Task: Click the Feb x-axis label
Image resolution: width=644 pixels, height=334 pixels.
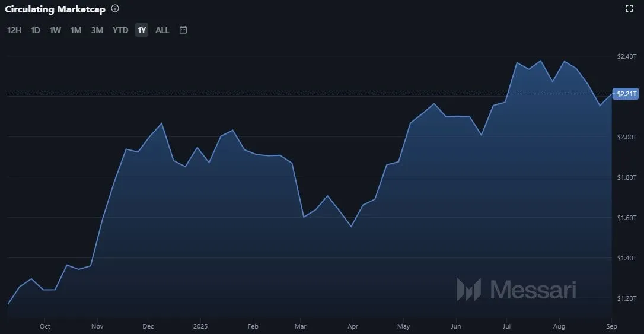Action: (x=253, y=326)
